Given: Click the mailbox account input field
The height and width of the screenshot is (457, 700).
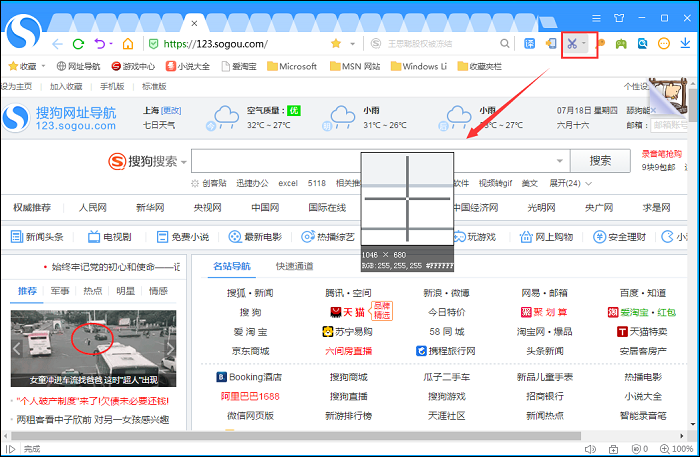Looking at the screenshot, I should tap(671, 125).
